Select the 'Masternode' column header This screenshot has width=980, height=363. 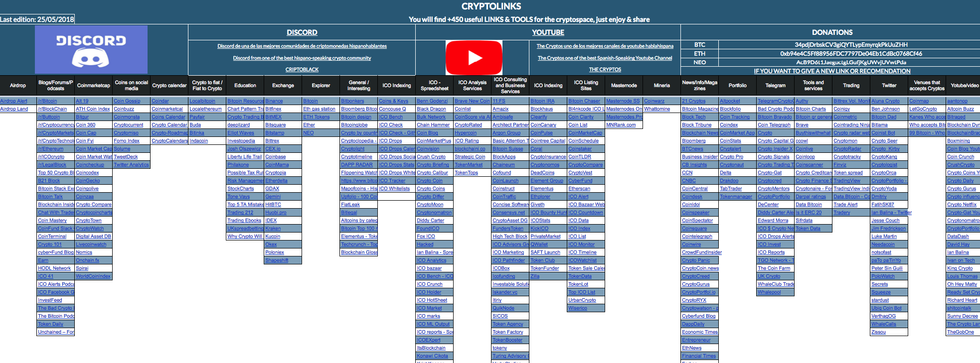coord(624,86)
